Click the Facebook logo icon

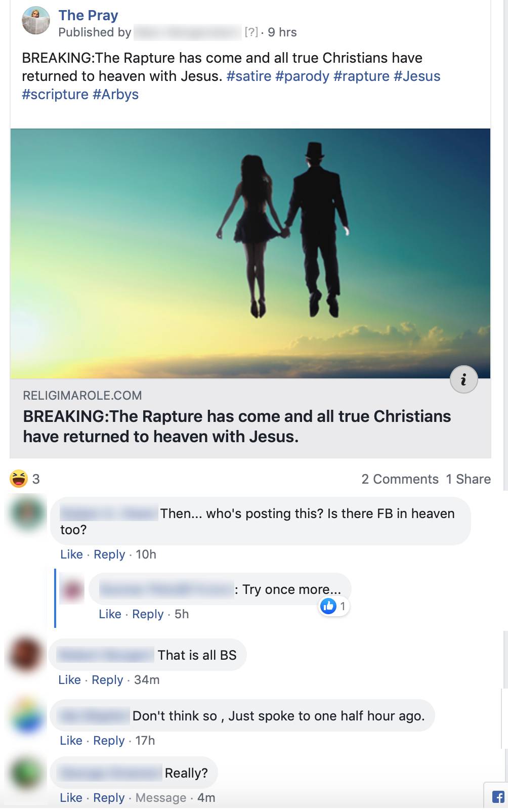498,797
